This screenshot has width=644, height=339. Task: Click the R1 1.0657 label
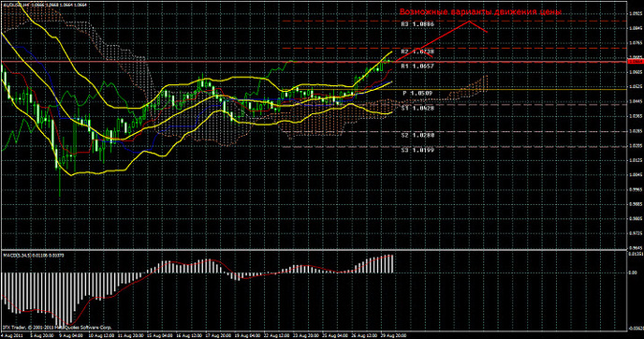click(417, 66)
